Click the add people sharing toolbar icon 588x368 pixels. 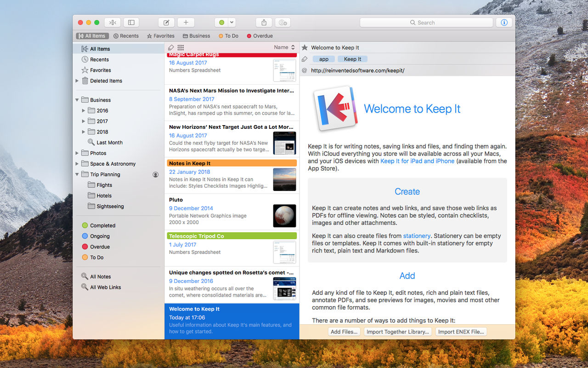click(283, 23)
